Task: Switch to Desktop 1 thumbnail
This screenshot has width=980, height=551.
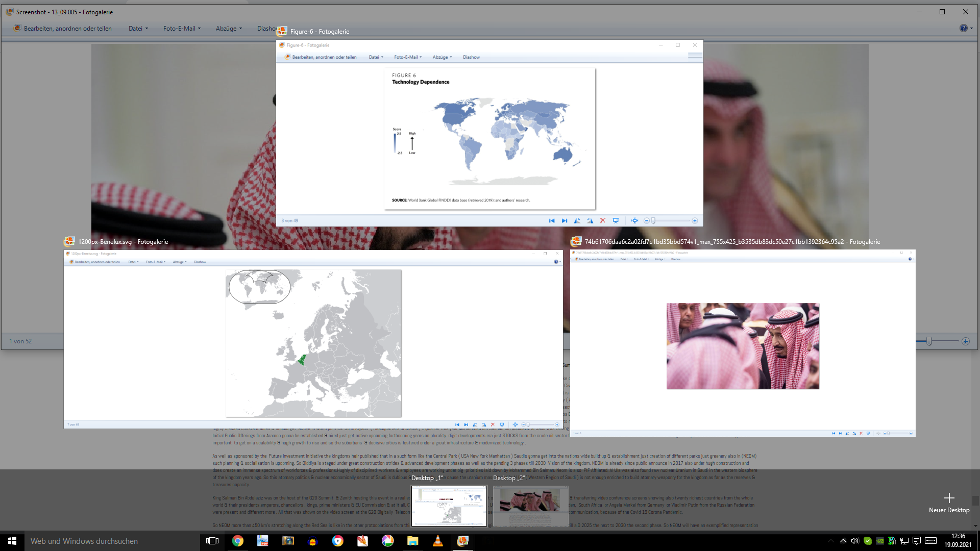Action: (449, 506)
